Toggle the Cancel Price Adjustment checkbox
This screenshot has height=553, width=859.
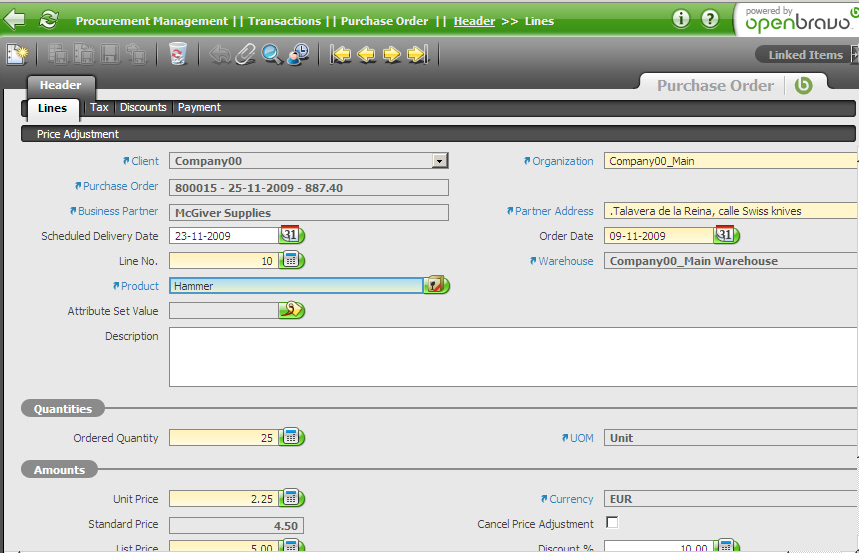[x=612, y=522]
